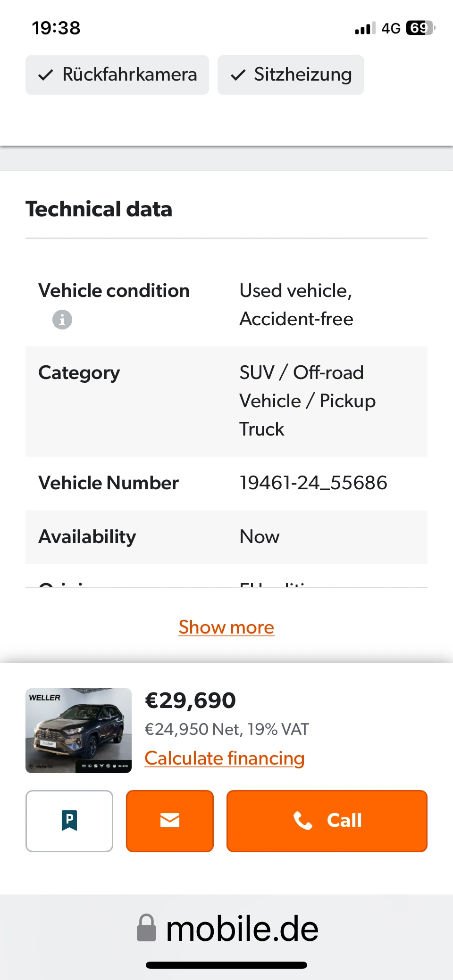Click the lock icon next to mobile.de
Viewport: 453px width, 980px height.
tap(146, 928)
